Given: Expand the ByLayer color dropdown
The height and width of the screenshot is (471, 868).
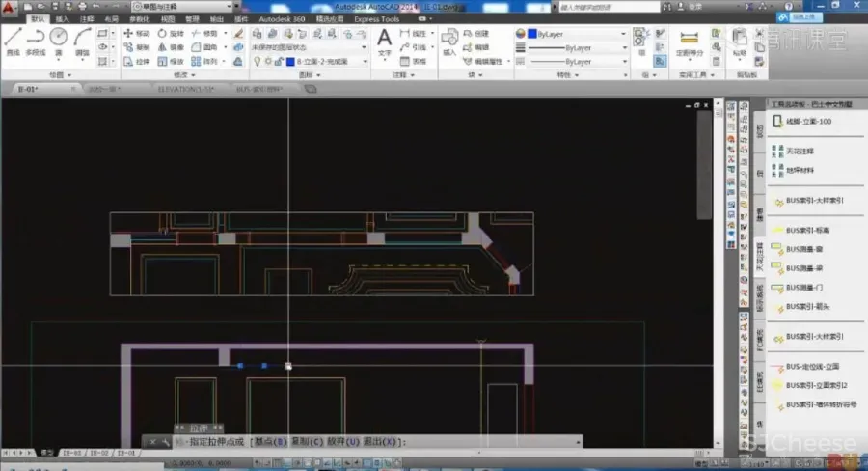Looking at the screenshot, I should tap(624, 33).
